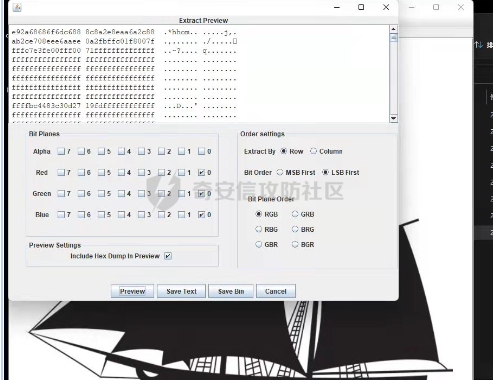The width and height of the screenshot is (493, 380).
Task: Click the Preview button
Action: 132,291
